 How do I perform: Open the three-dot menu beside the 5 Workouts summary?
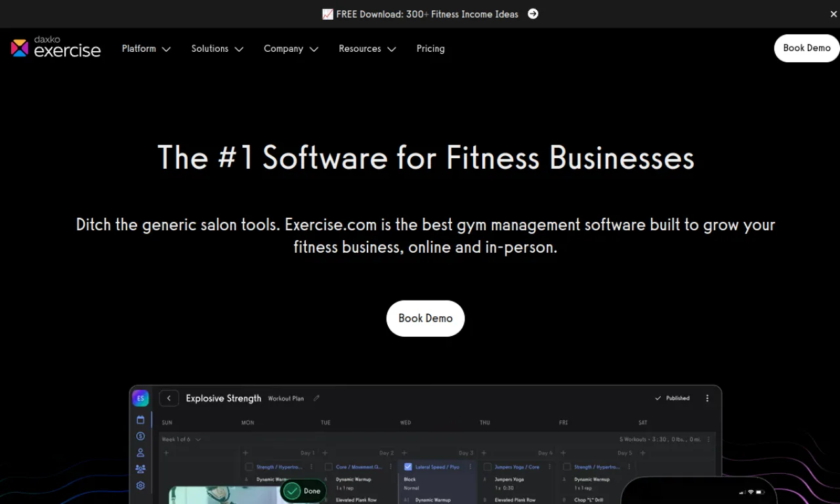(709, 440)
